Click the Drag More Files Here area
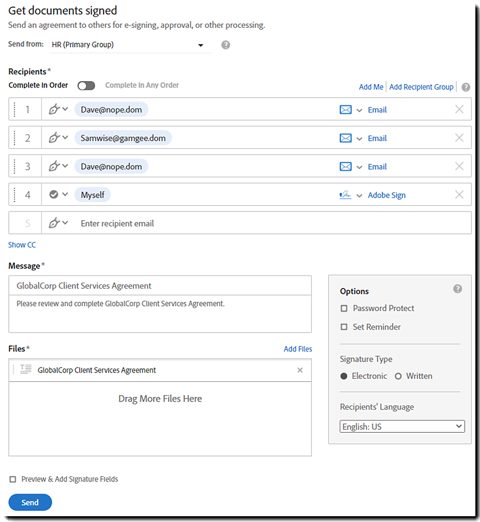The image size is (480, 522). (160, 418)
